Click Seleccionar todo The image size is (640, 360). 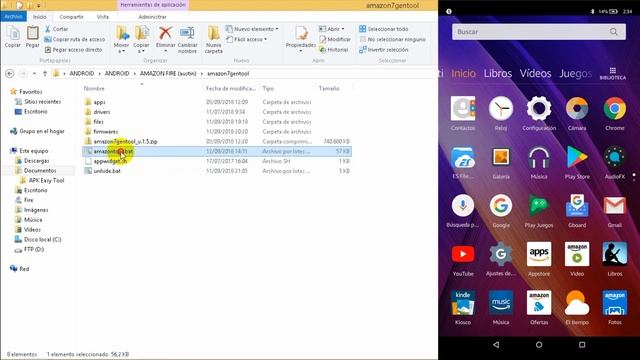383,29
